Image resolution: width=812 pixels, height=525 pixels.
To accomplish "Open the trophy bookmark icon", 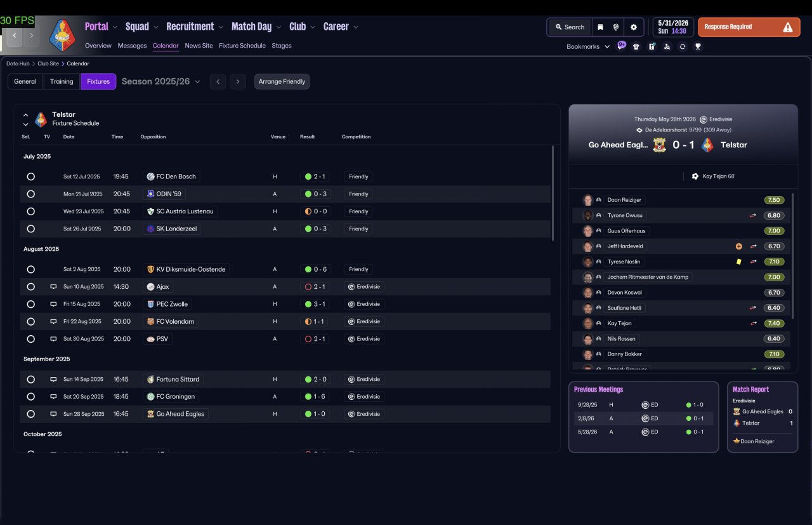I will (698, 46).
